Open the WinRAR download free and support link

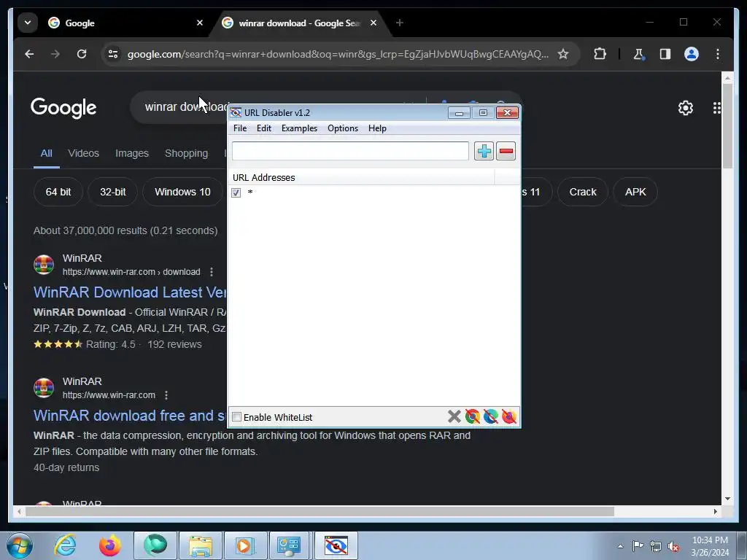click(x=130, y=416)
